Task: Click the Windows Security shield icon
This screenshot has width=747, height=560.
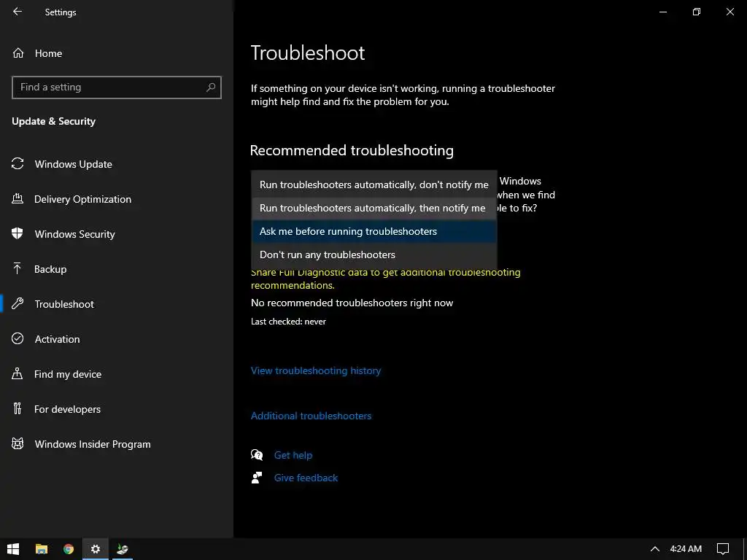Action: (x=18, y=233)
